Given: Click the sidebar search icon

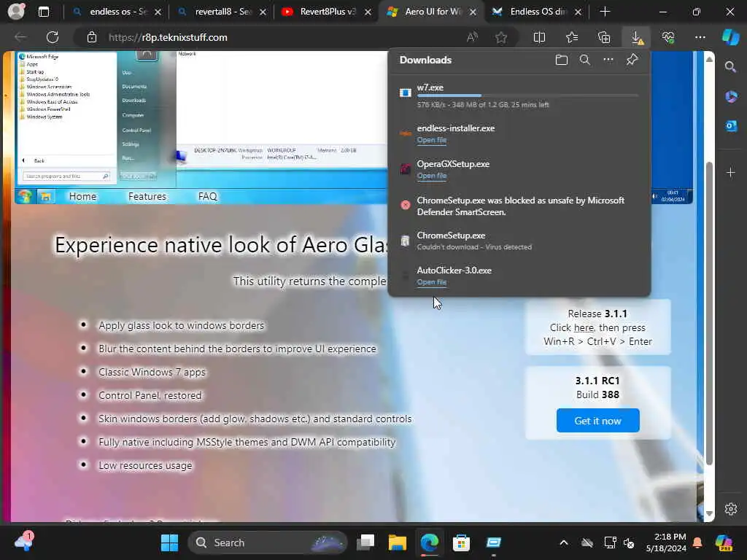Looking at the screenshot, I should pos(731,67).
